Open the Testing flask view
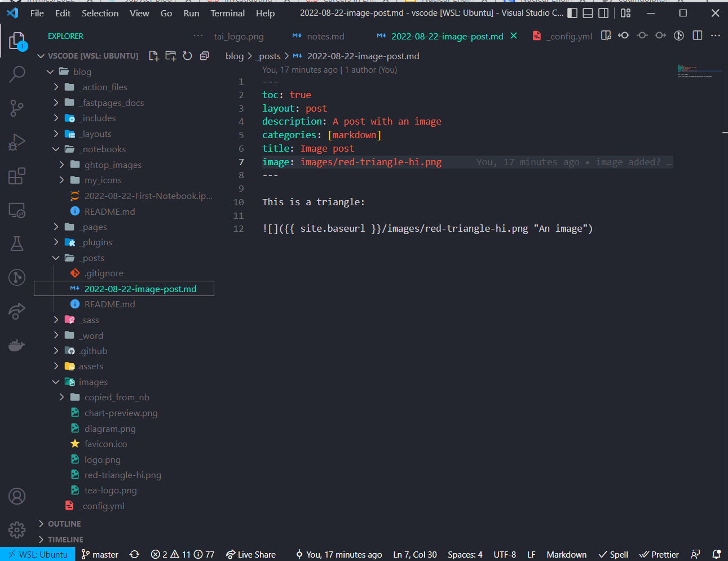Viewport: 728px width, 561px height. tap(17, 244)
